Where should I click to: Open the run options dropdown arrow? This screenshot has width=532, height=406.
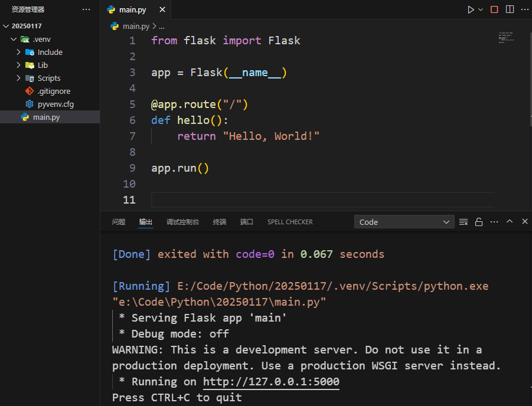tap(481, 9)
